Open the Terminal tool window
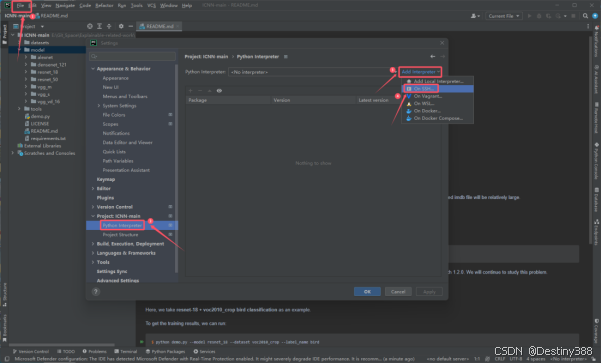This screenshot has height=363, width=602. [126, 351]
